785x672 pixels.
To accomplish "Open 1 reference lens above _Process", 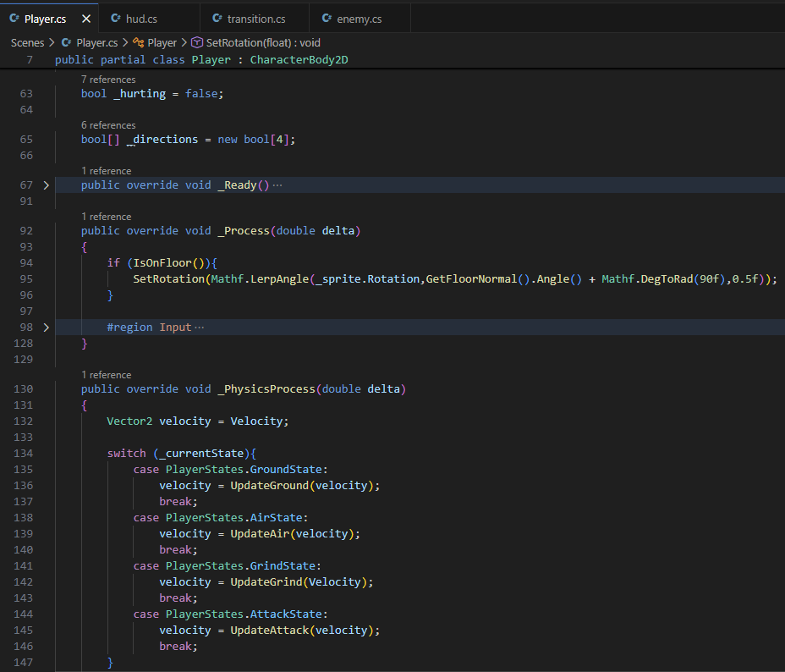I will click(106, 217).
